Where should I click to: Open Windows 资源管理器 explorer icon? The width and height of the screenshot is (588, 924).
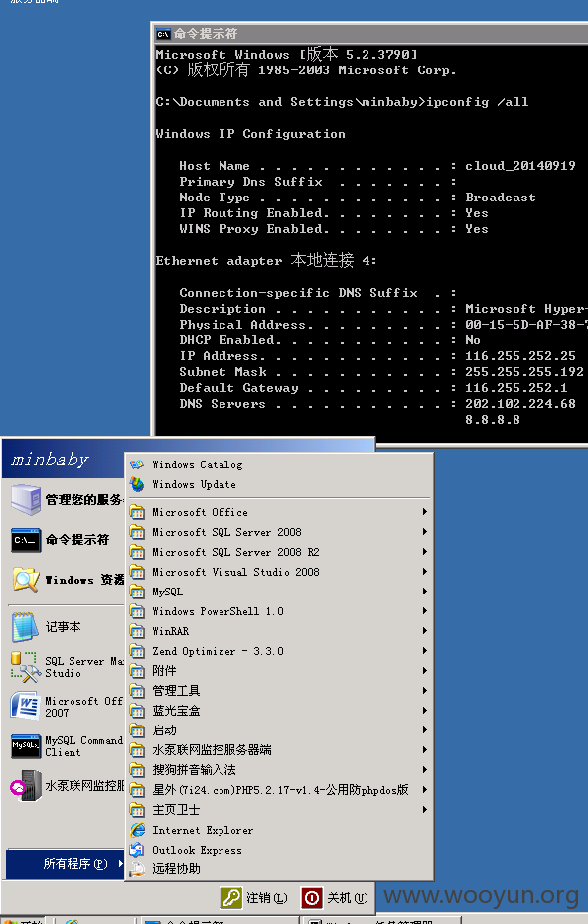click(x=26, y=580)
